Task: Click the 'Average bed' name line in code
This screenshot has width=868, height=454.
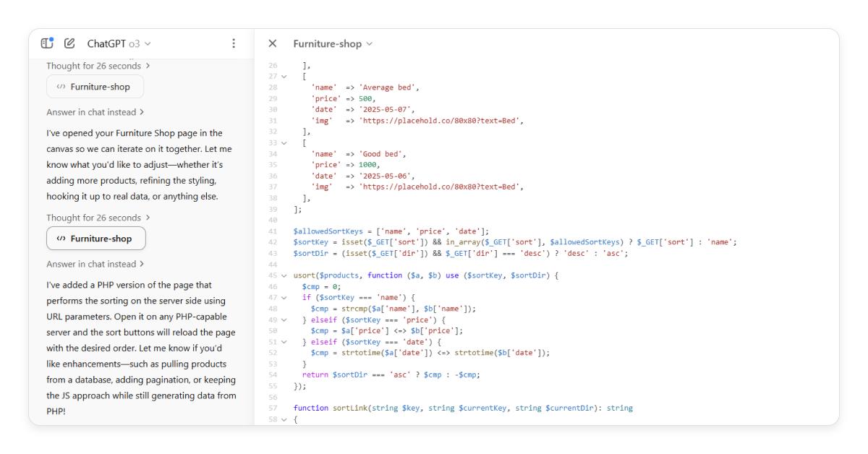Action: [x=365, y=87]
